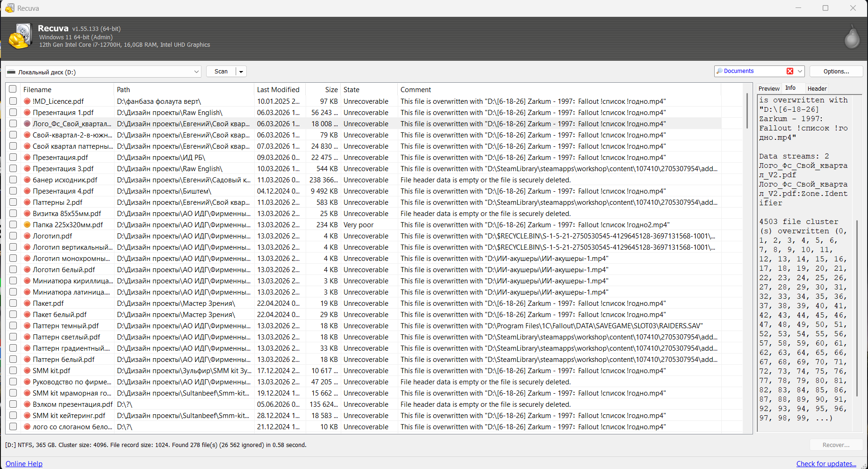Click the Recuva hard hat logo icon
The height and width of the screenshot is (469, 868).
[x=21, y=36]
